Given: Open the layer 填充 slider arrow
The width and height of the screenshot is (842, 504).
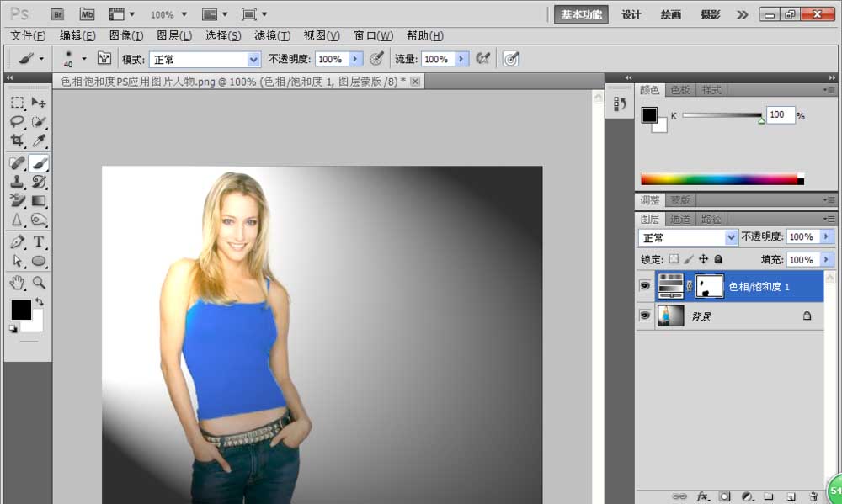Looking at the screenshot, I should click(x=827, y=260).
